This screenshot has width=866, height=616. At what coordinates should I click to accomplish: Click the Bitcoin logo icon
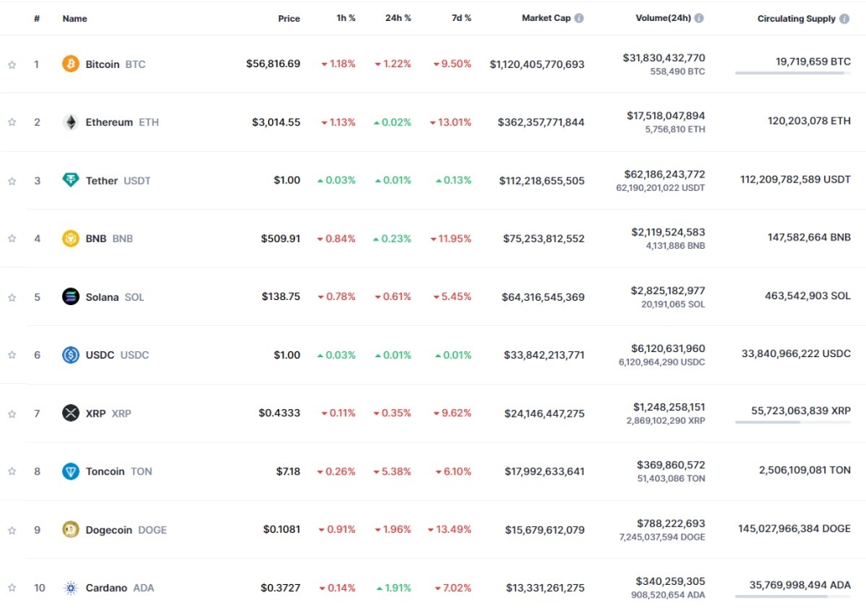tap(70, 64)
